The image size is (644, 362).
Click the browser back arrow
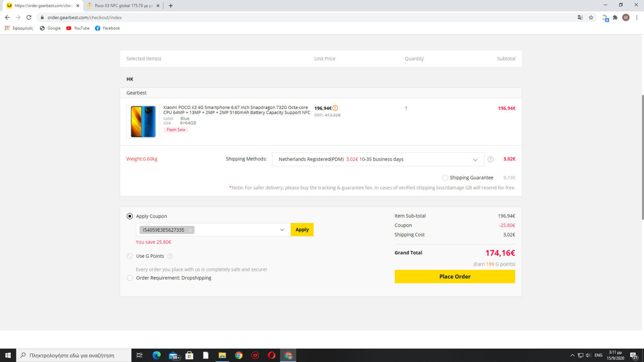(x=7, y=17)
